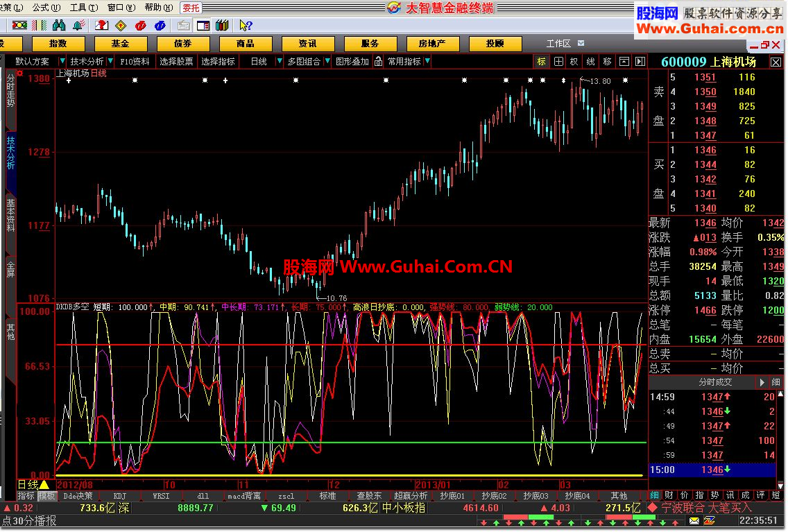Click the 细 button beside 分时成交
788x532 pixels.
(x=776, y=382)
